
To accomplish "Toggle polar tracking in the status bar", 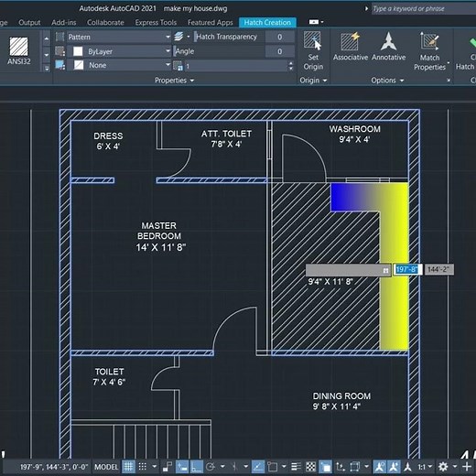I will pyautogui.click(x=211, y=466).
